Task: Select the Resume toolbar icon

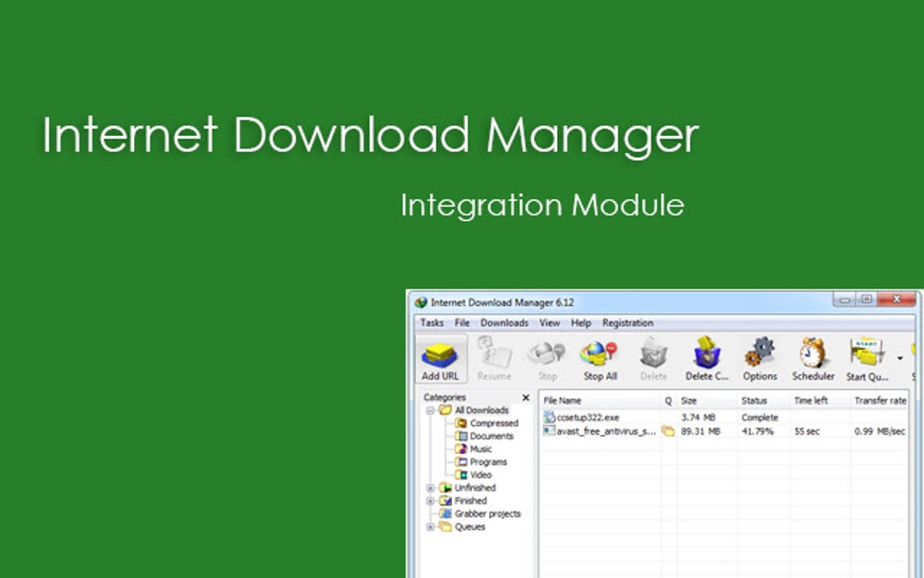Action: coord(495,356)
